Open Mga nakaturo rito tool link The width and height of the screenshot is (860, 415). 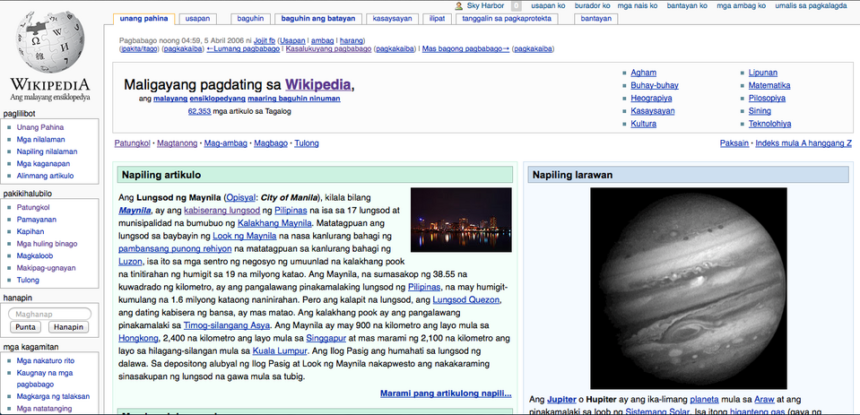point(46,361)
